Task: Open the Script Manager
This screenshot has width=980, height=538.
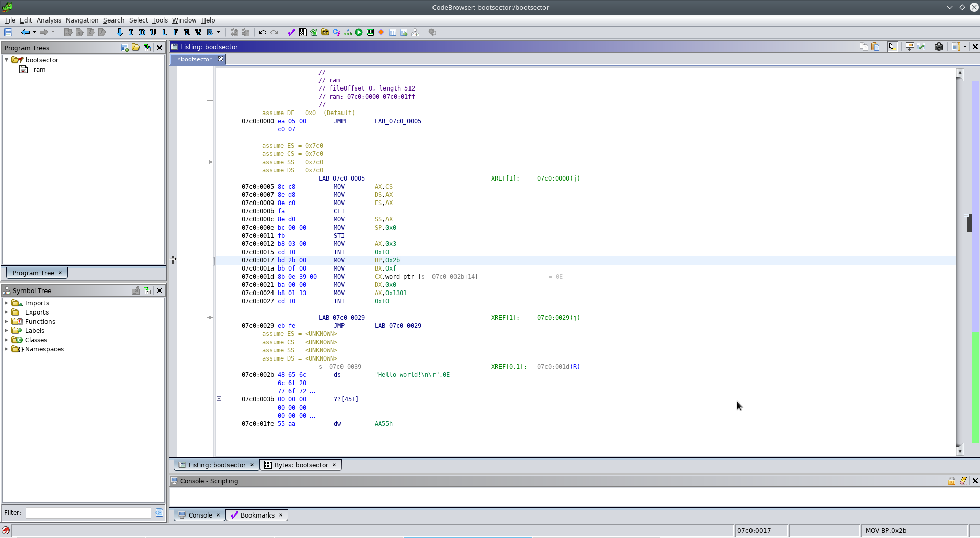Action: coord(313,32)
